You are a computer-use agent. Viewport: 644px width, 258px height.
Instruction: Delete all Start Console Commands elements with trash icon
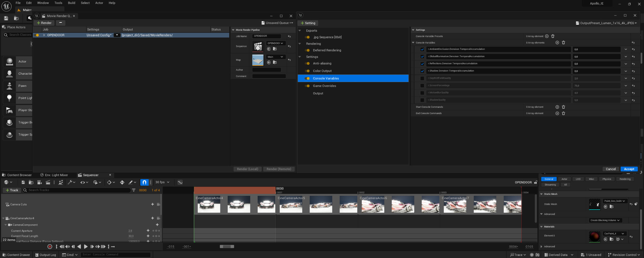click(563, 107)
